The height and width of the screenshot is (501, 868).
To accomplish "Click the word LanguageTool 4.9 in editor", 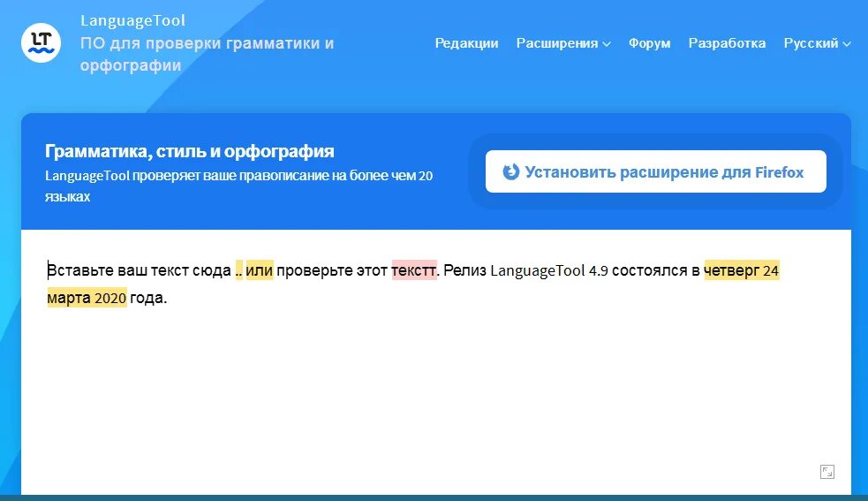I will [x=548, y=270].
